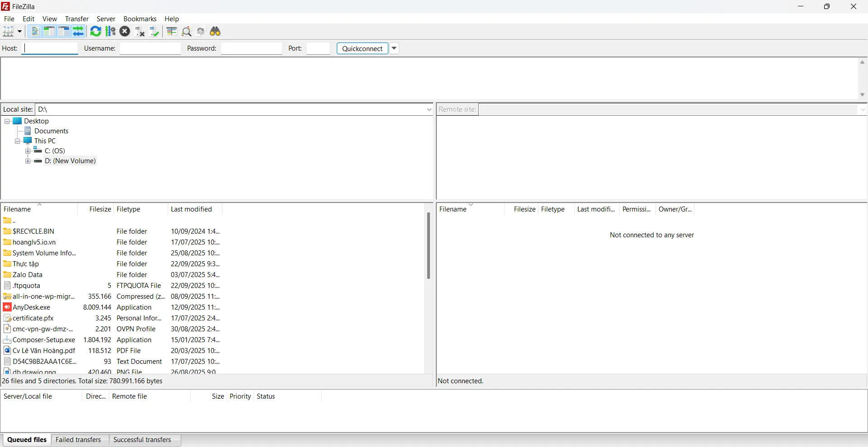Open the Local site path dropdown
Viewport: 868px width, 447px height.
point(429,109)
